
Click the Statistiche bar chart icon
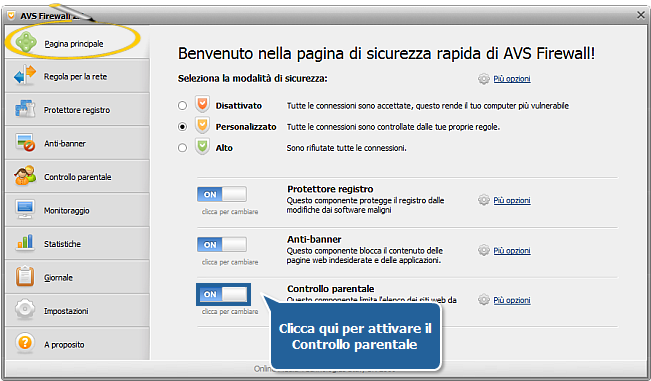(x=25, y=243)
